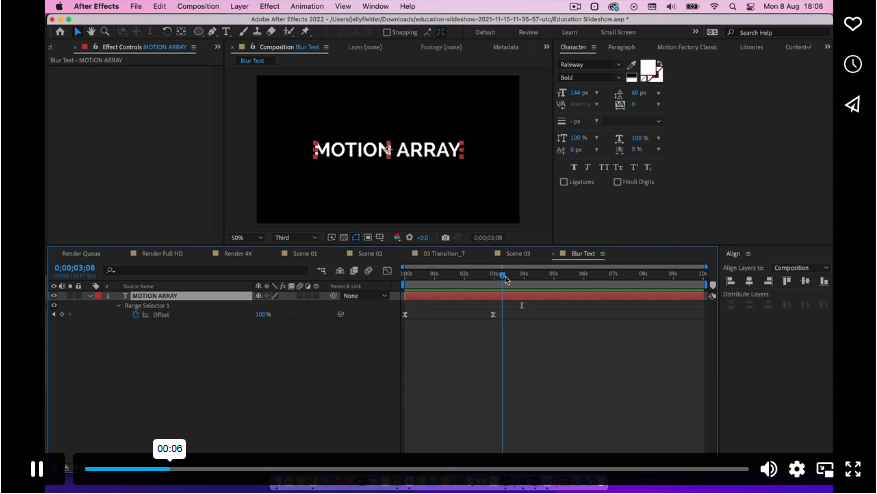Open Align Layers to Composition dropdown
Image resolution: width=877 pixels, height=494 pixels.
(800, 268)
